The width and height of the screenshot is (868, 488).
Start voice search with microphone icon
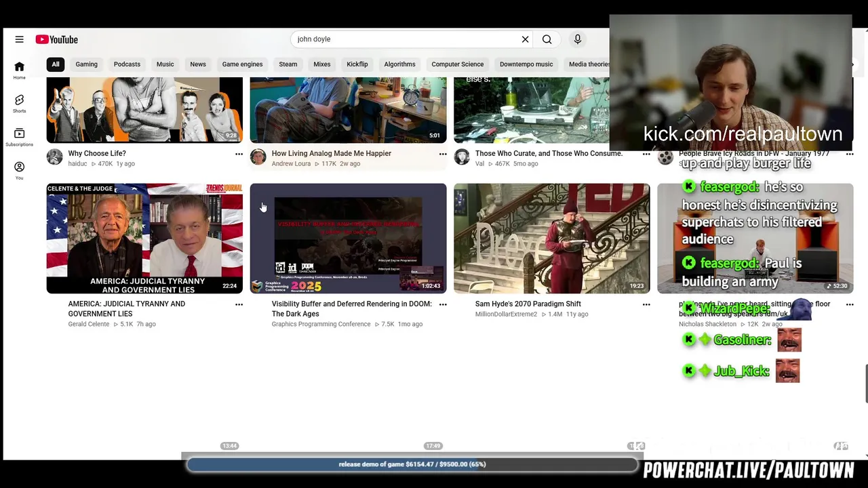coord(578,39)
